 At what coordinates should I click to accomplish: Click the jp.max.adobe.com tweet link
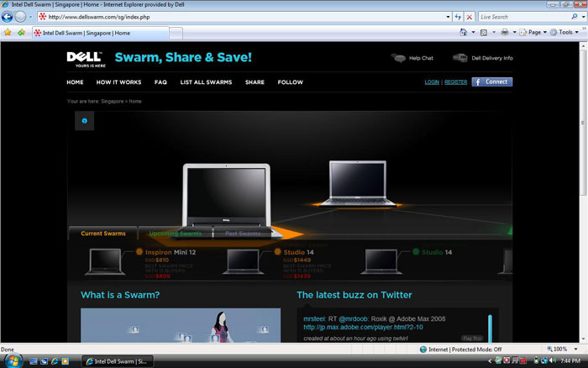point(363,327)
